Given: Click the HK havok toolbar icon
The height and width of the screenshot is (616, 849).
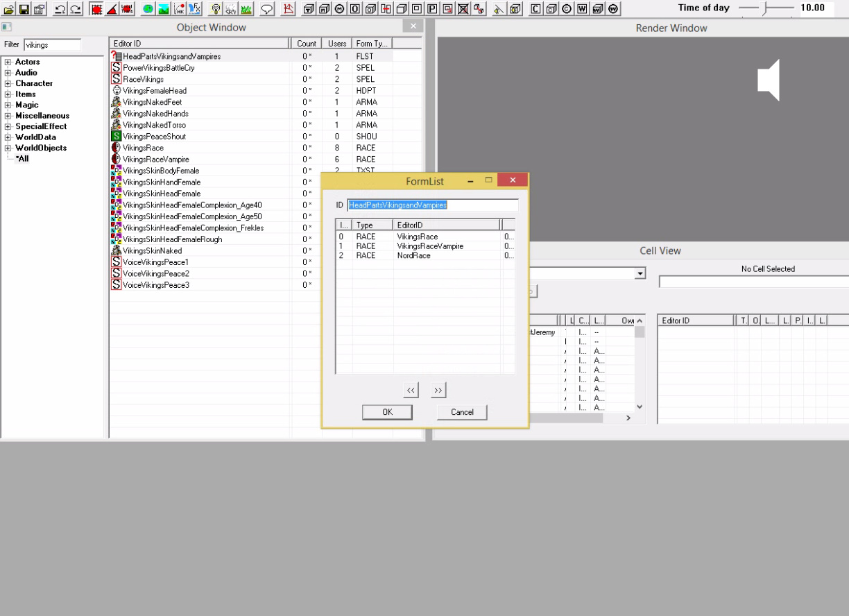Looking at the screenshot, I should (x=180, y=9).
